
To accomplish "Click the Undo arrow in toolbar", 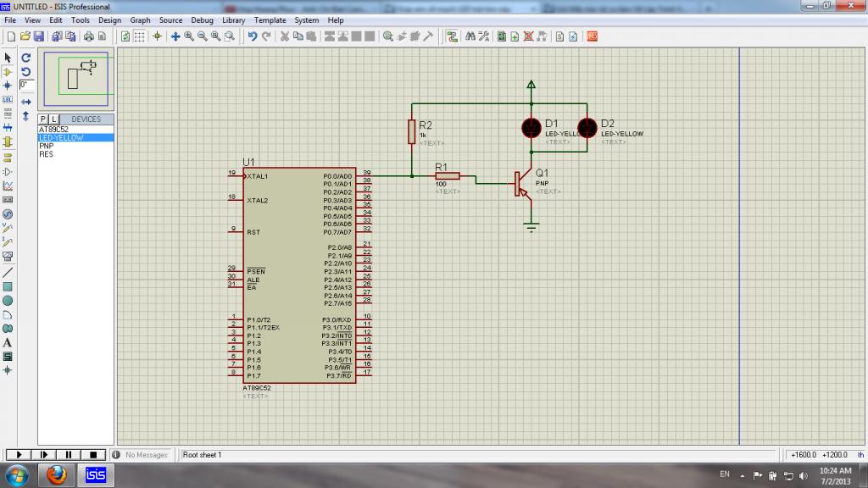I will pyautogui.click(x=253, y=36).
